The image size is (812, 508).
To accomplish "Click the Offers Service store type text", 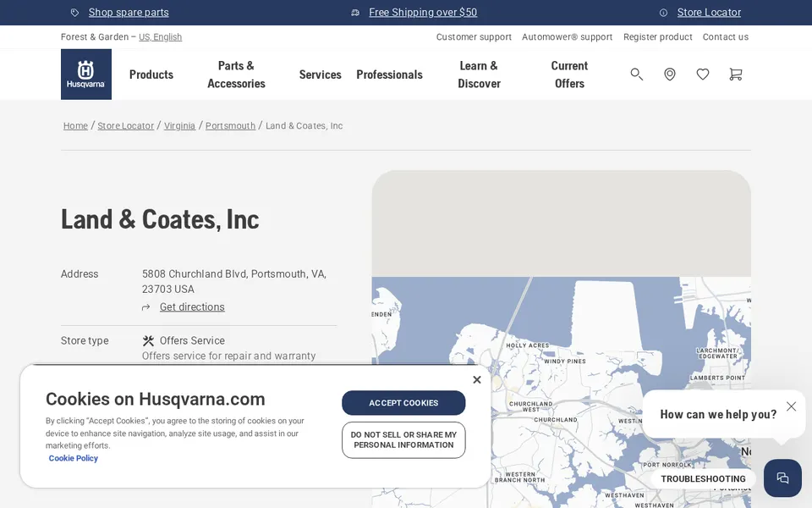I will pyautogui.click(x=192, y=340).
